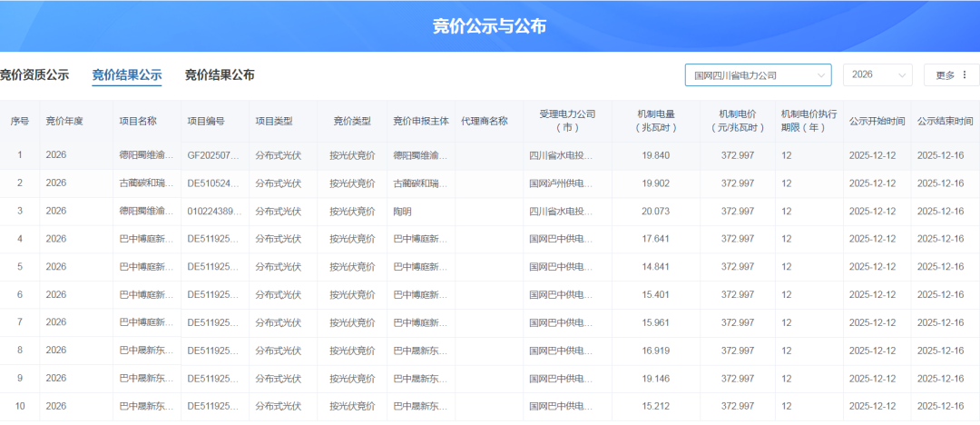Click 巴中博庭新... project name in row 4
The image size is (980, 425).
tap(146, 239)
